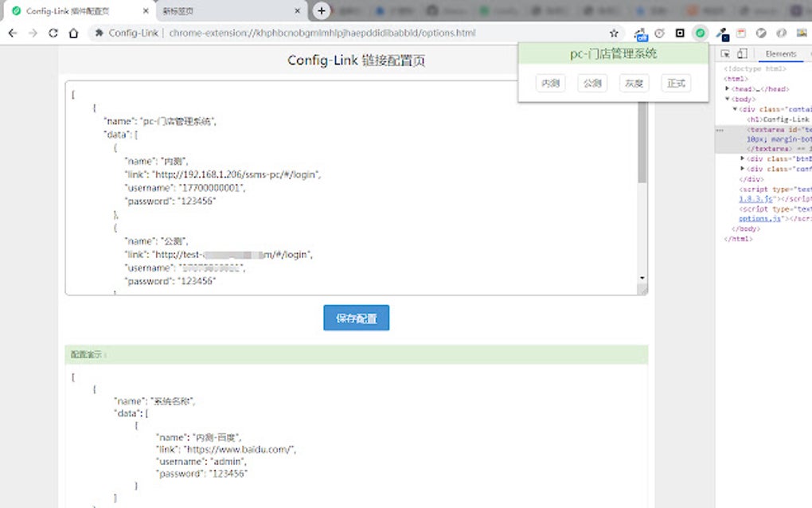Open the eyedropper color picker extension
This screenshot has height=508, width=812.
[x=722, y=34]
